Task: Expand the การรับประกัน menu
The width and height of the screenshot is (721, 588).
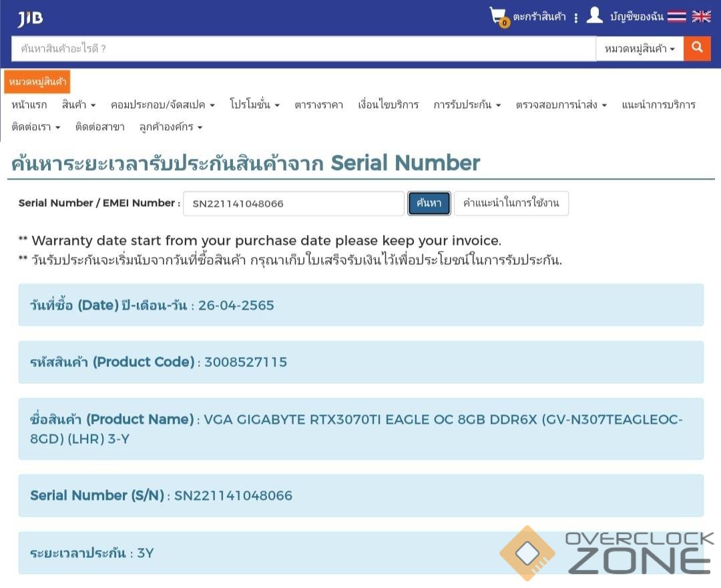Action: [467, 105]
